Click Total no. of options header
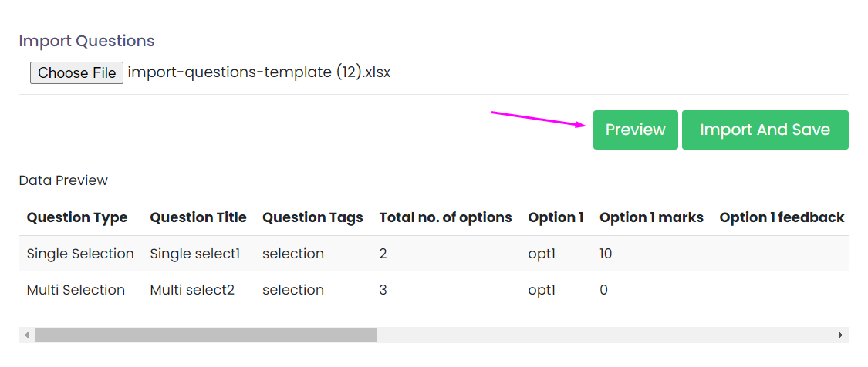868x367 pixels. click(445, 217)
